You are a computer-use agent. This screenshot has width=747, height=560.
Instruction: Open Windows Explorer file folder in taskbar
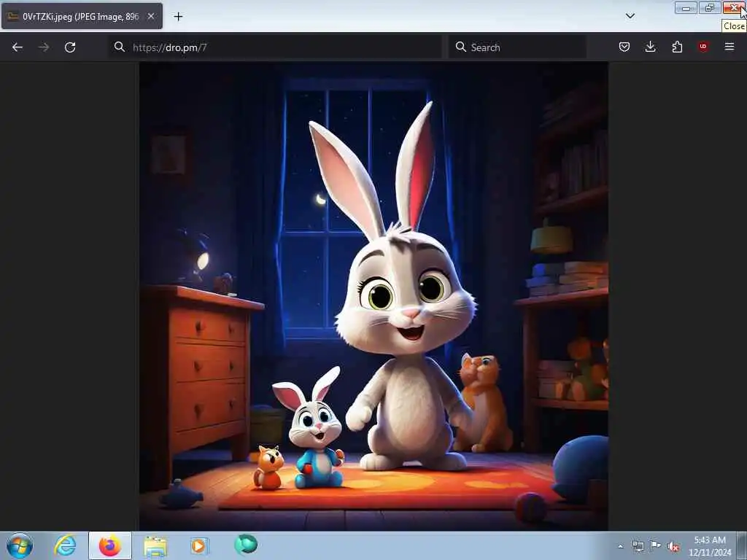point(155,545)
